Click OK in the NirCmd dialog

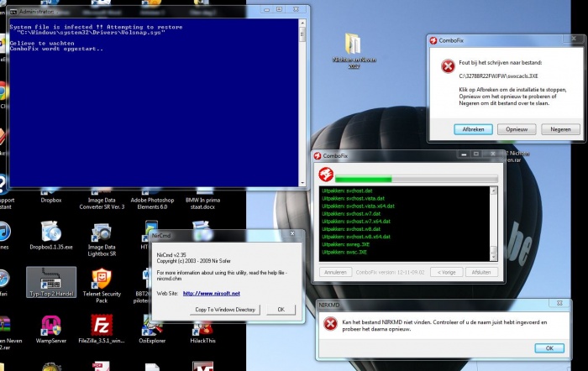coord(281,310)
